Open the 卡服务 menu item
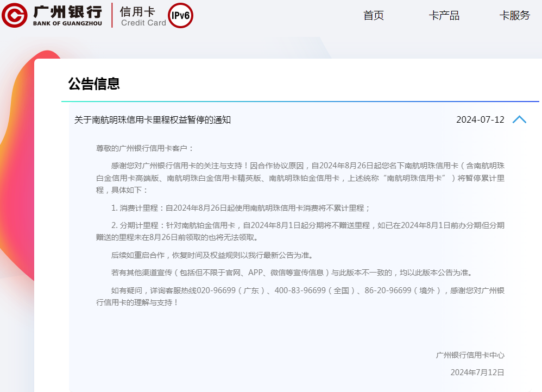Screen dimensions: 542x392 point(514,15)
